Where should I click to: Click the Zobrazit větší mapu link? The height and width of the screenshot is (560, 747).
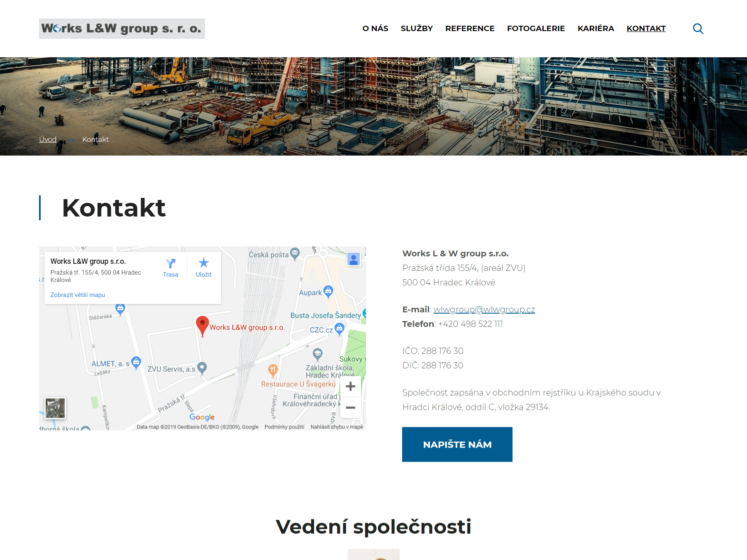tap(78, 295)
